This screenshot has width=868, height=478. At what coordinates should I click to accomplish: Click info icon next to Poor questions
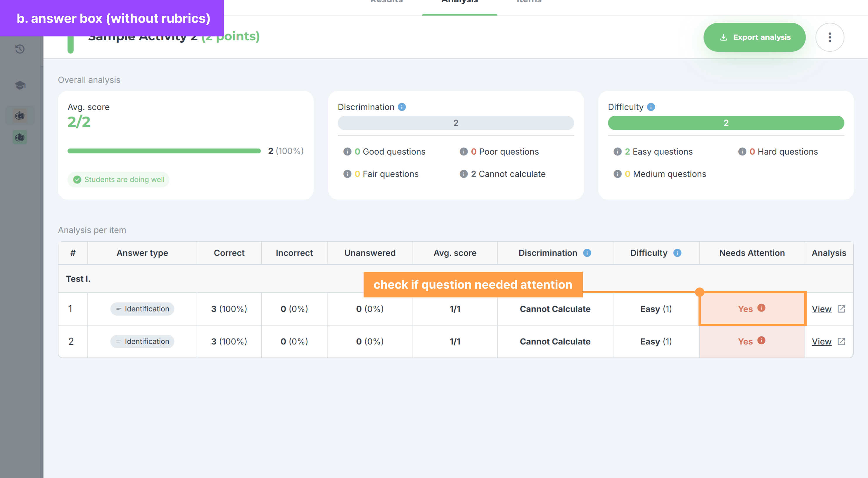(463, 152)
